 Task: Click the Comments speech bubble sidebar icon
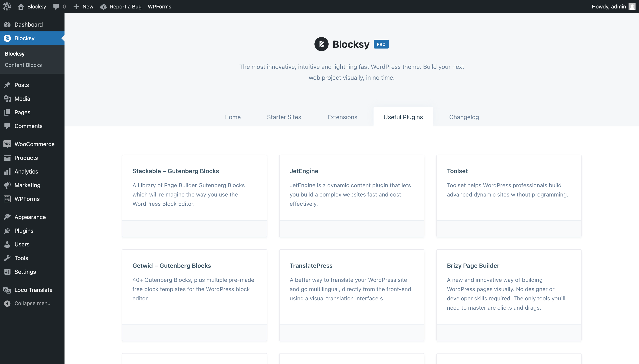(x=7, y=126)
